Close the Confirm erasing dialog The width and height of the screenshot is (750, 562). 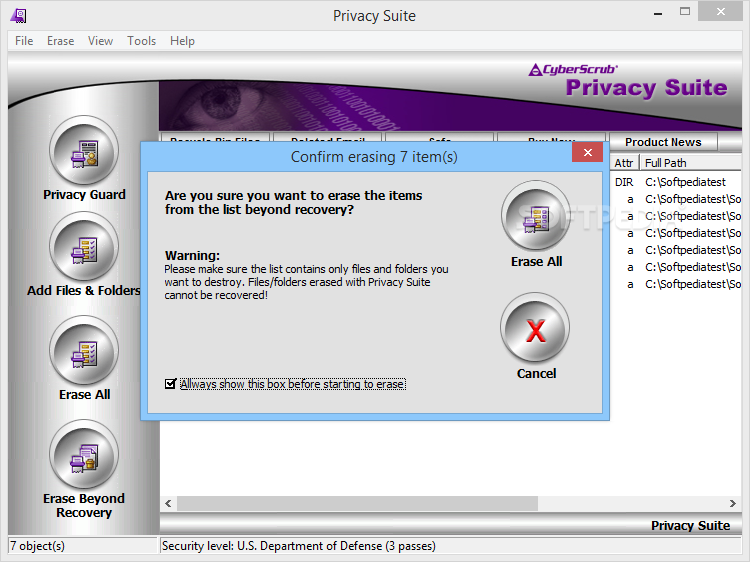coord(587,152)
